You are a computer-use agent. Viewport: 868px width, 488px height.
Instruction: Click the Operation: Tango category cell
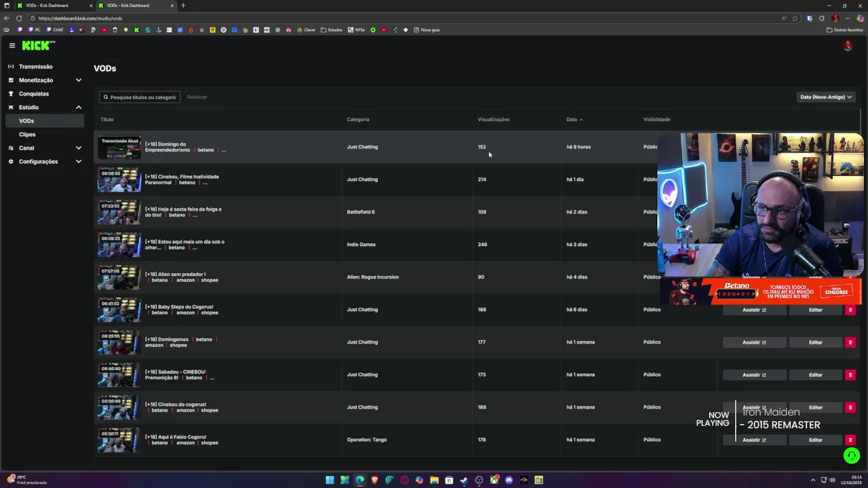367,440
